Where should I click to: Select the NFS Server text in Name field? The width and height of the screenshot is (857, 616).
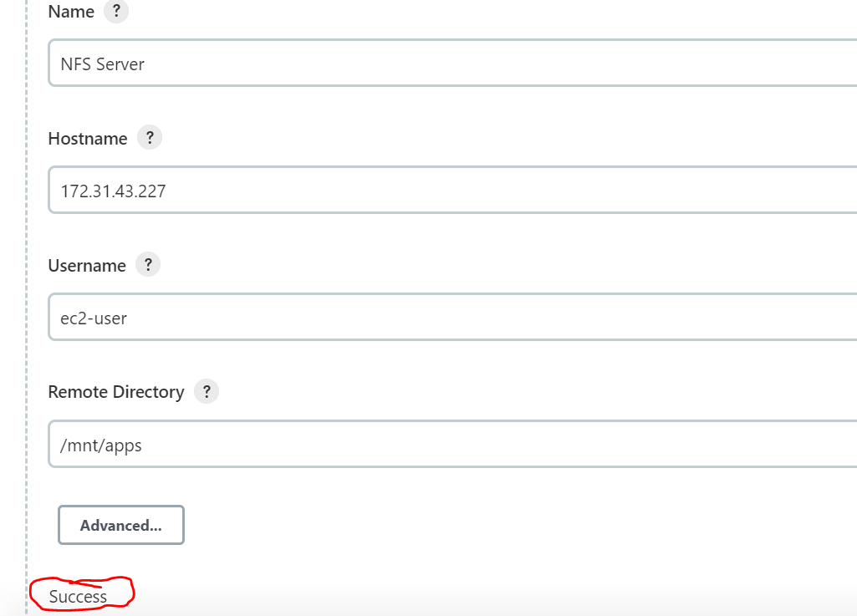point(100,64)
